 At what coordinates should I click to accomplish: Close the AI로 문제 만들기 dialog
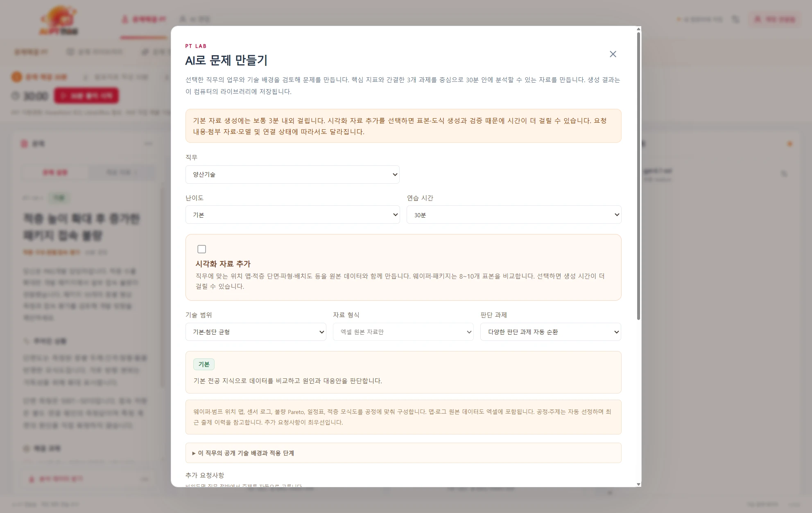(x=613, y=54)
